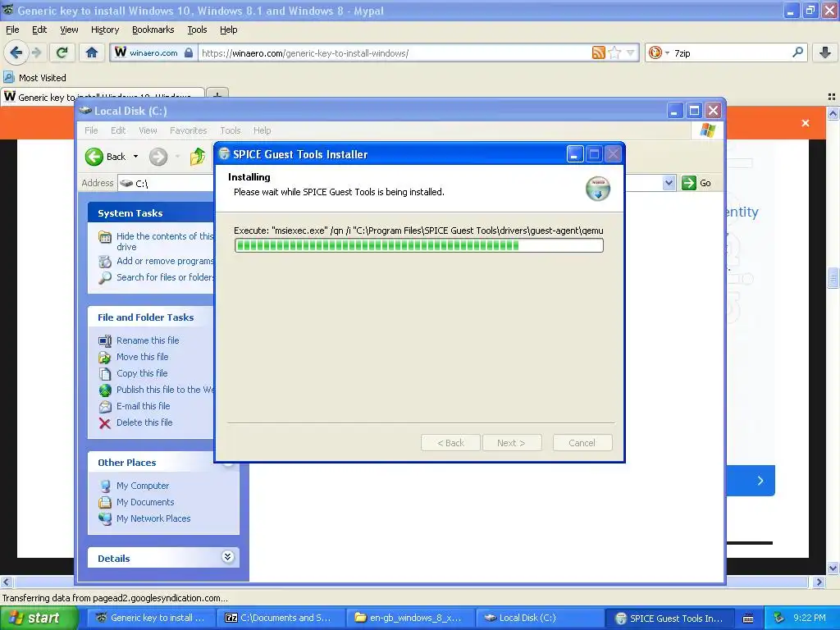Open browser History menu
This screenshot has height=630, width=840.
105,30
